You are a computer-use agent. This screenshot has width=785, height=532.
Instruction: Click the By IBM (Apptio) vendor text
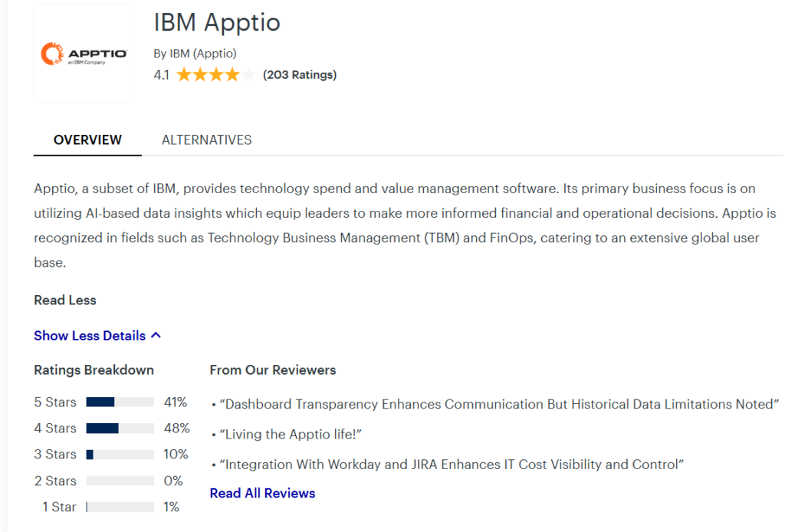click(195, 54)
